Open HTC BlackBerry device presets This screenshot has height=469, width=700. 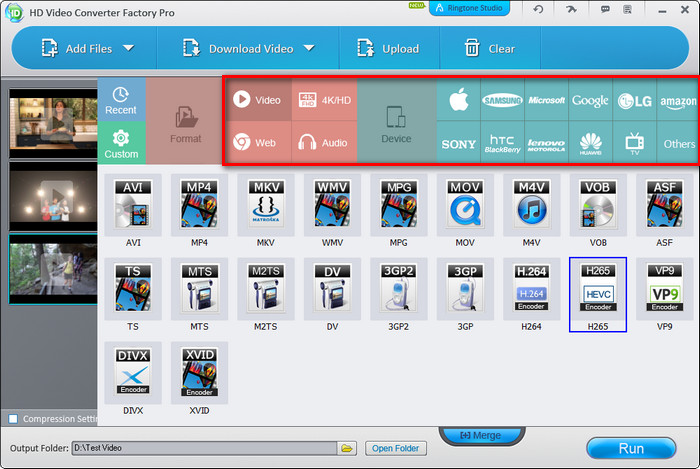click(502, 142)
